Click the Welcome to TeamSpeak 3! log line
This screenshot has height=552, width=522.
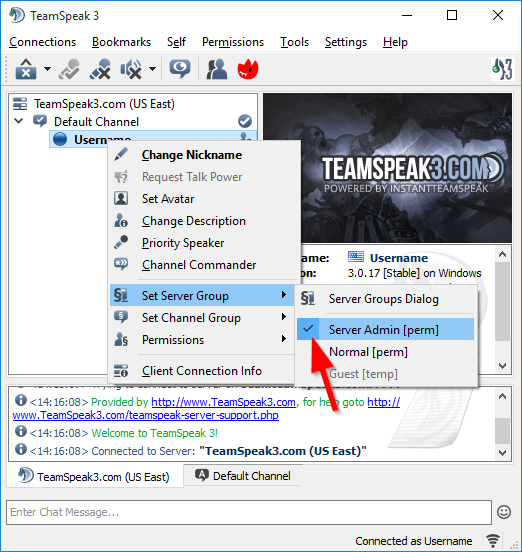(155, 433)
